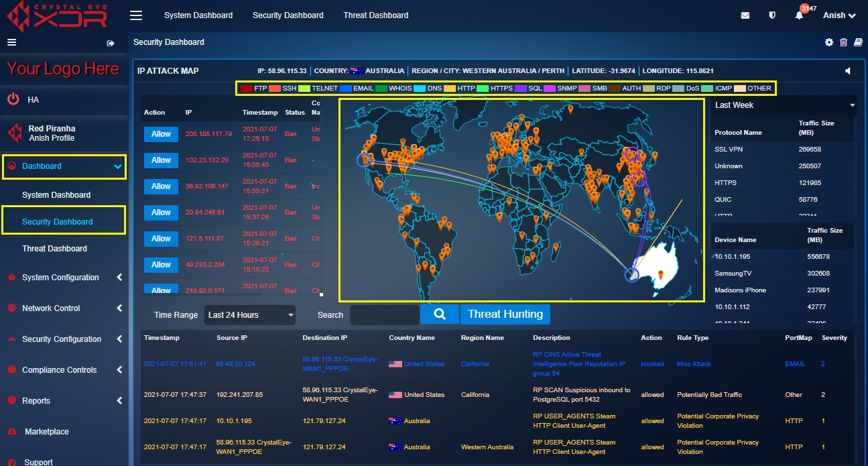Click the Support icon in sidebar
This screenshot has width=868, height=466.
[x=10, y=462]
